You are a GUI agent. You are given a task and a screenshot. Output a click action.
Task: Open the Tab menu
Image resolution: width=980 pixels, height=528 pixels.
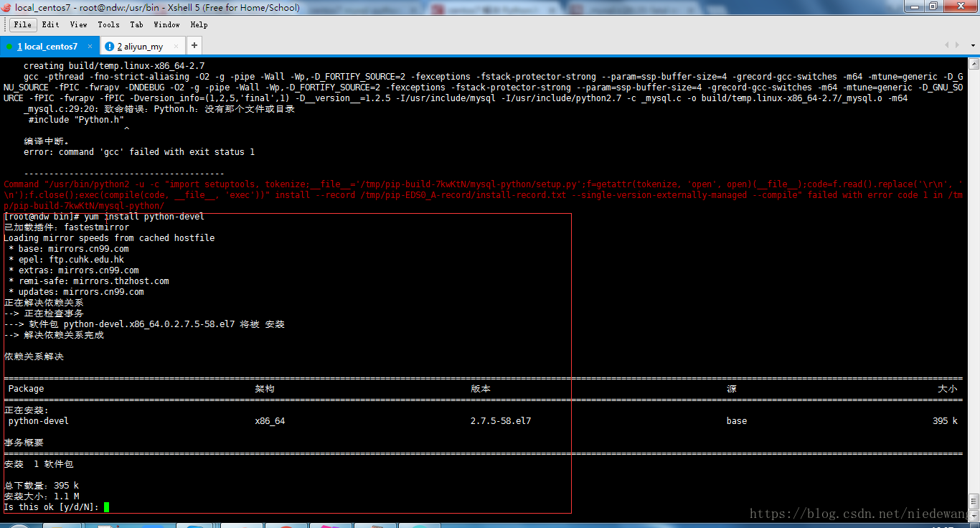pyautogui.click(x=136, y=24)
